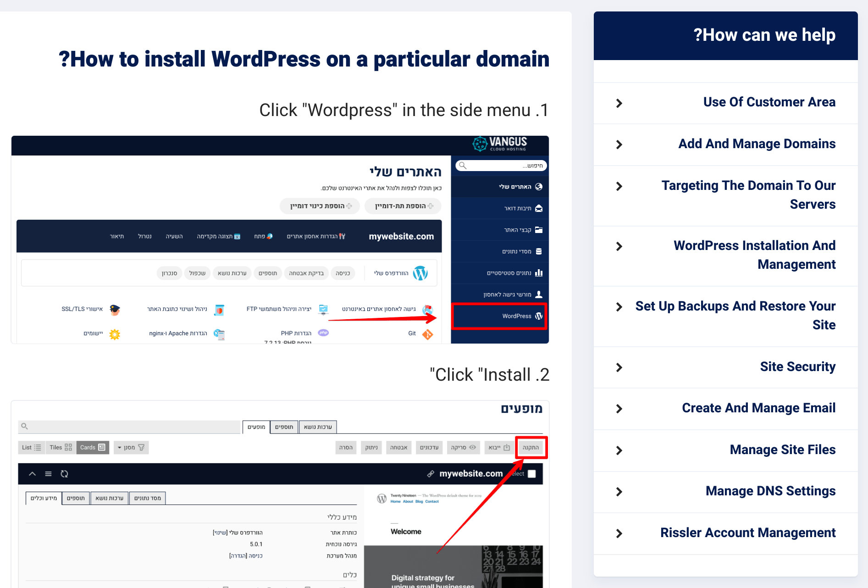
Task: Open the Rissler Account Management topic
Action: point(747,533)
